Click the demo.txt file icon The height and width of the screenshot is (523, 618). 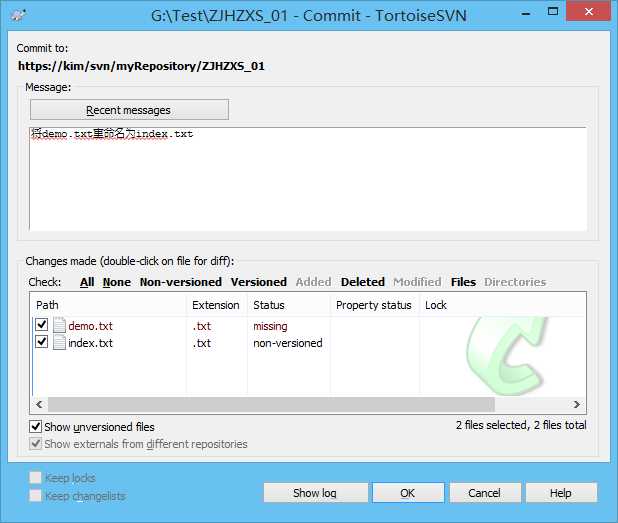pyautogui.click(x=59, y=325)
